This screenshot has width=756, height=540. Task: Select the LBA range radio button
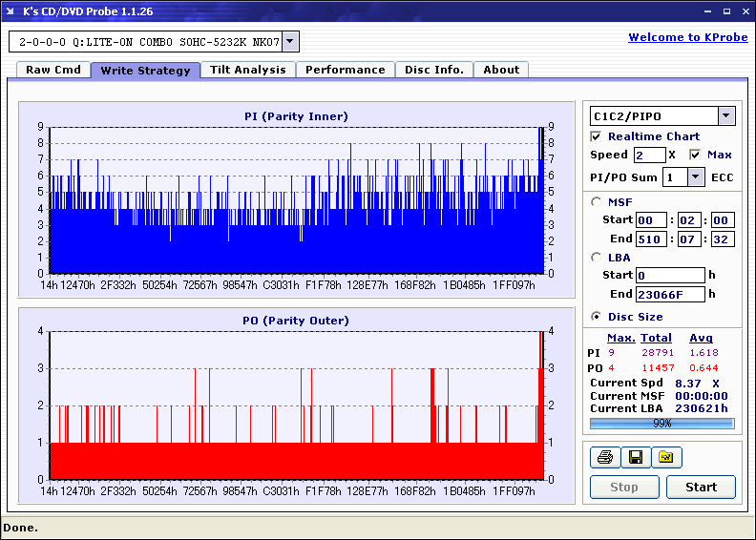pos(597,258)
